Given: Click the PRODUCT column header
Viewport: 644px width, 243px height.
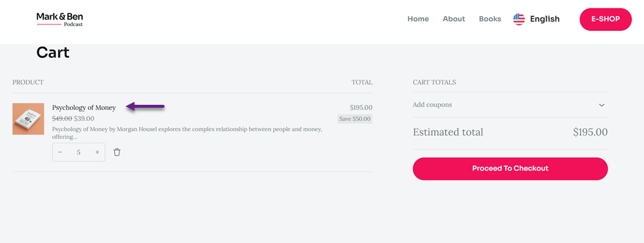Looking at the screenshot, I should click(28, 82).
